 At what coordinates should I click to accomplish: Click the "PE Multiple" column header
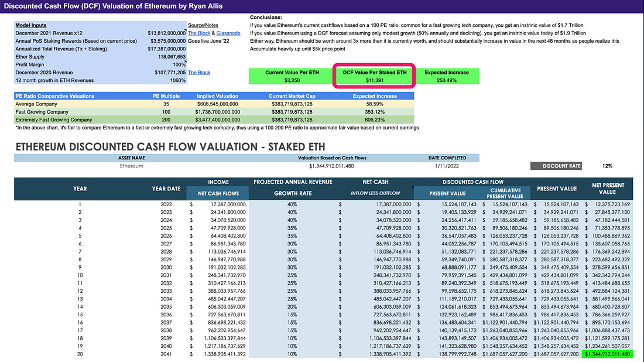click(166, 96)
